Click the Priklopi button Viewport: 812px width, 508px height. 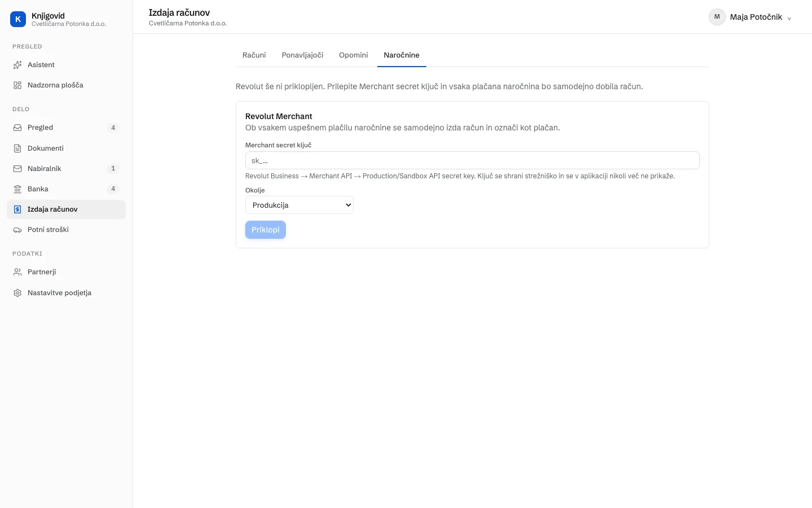(x=266, y=230)
